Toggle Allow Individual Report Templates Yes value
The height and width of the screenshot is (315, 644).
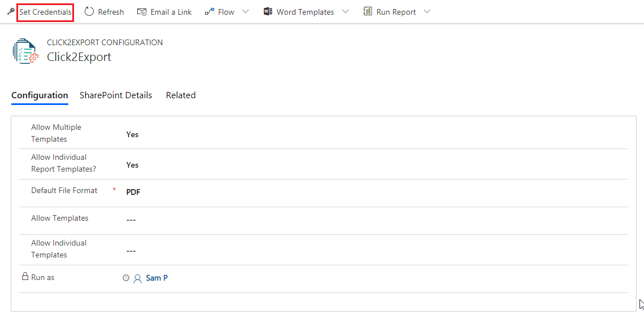[x=132, y=165]
